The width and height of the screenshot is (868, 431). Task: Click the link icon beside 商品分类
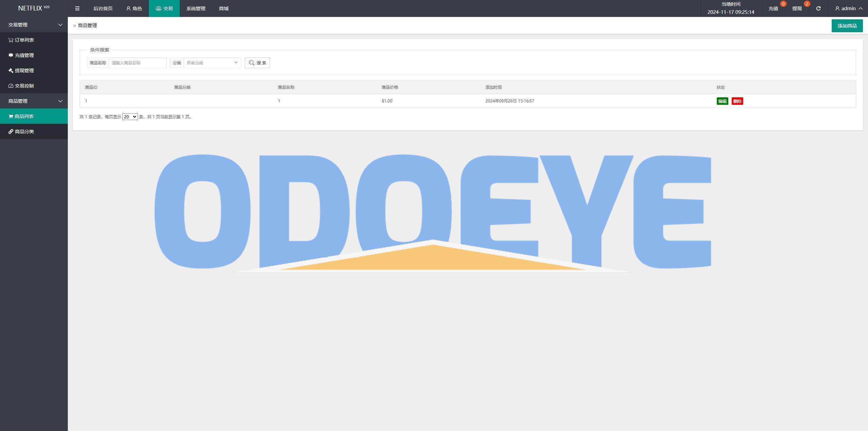[11, 132]
